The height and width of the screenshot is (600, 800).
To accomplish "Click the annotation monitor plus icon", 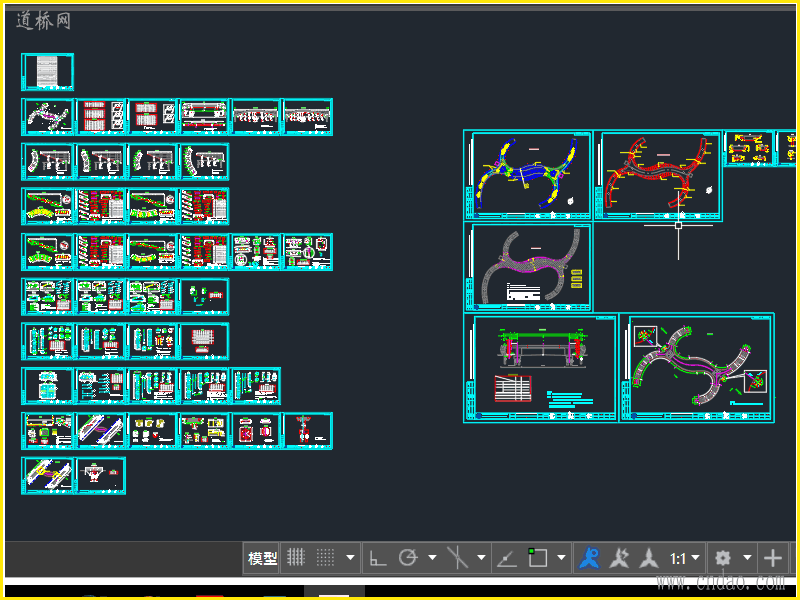I will (772, 558).
